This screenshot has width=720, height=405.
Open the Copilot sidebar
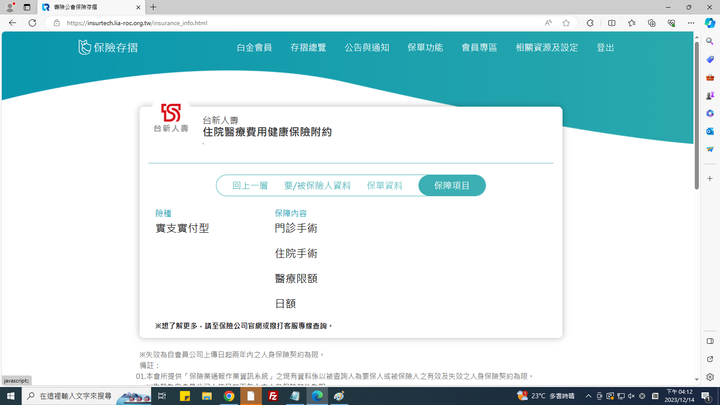coord(710,23)
